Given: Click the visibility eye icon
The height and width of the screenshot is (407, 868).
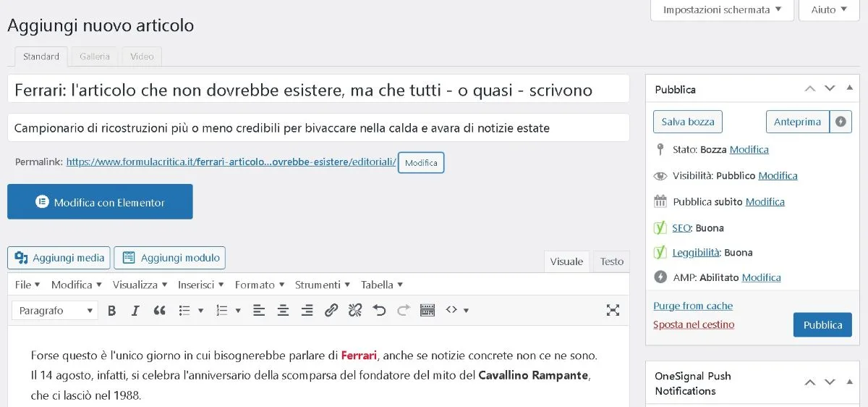Looking at the screenshot, I should pyautogui.click(x=660, y=175).
